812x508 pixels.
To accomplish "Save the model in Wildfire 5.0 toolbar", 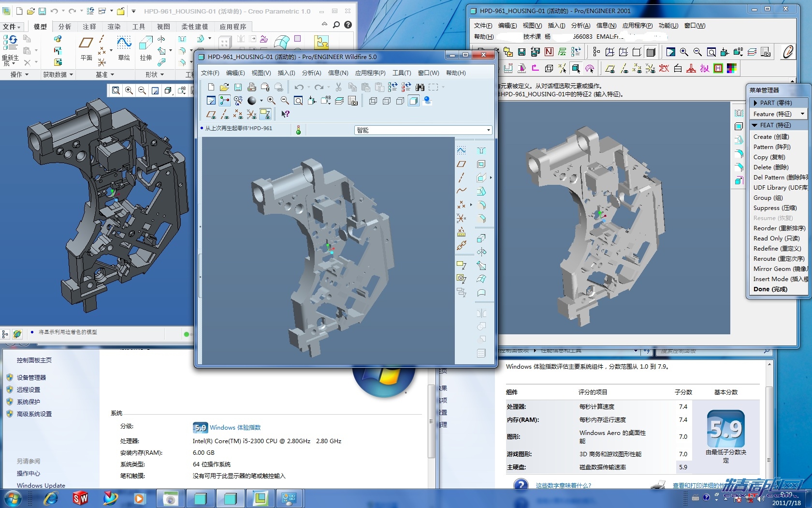I will pyautogui.click(x=238, y=87).
